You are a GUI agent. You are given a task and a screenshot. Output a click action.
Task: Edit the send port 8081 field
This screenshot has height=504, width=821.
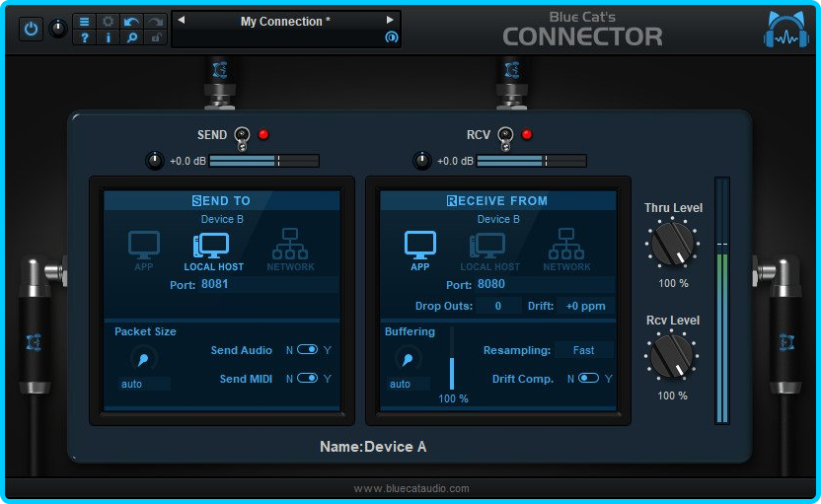[268, 284]
